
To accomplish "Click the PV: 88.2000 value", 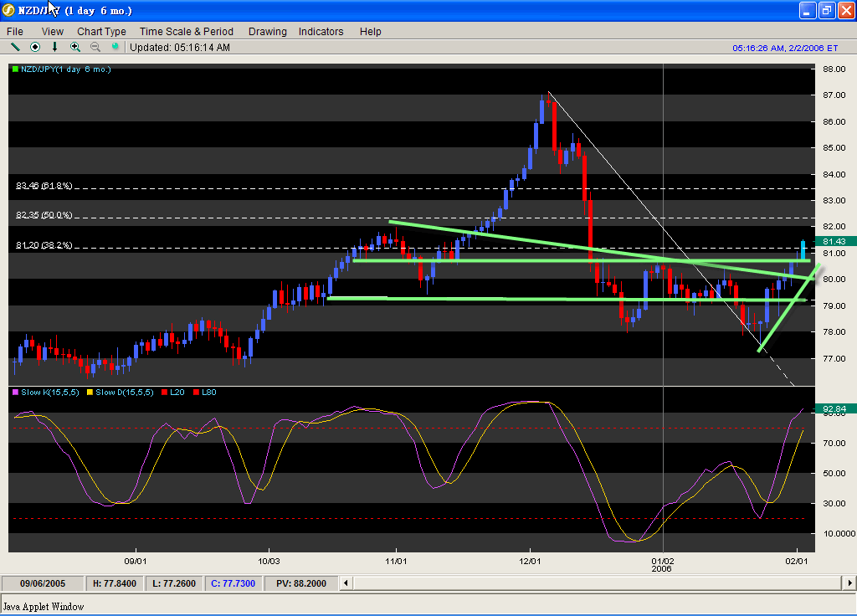I will [301, 583].
